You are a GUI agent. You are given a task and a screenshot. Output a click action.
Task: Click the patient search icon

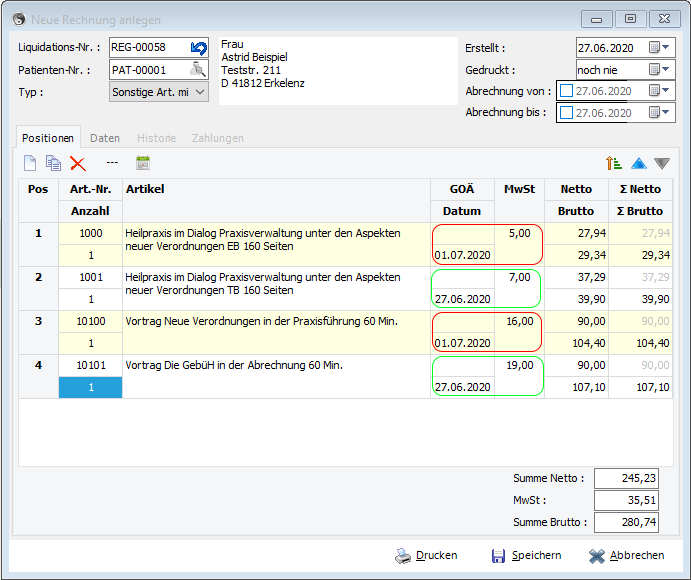[198, 70]
